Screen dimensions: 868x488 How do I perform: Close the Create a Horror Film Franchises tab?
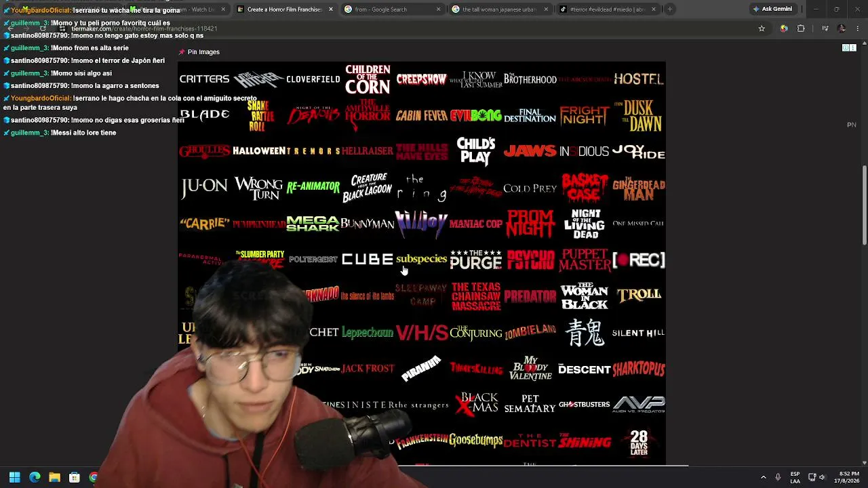click(x=330, y=9)
